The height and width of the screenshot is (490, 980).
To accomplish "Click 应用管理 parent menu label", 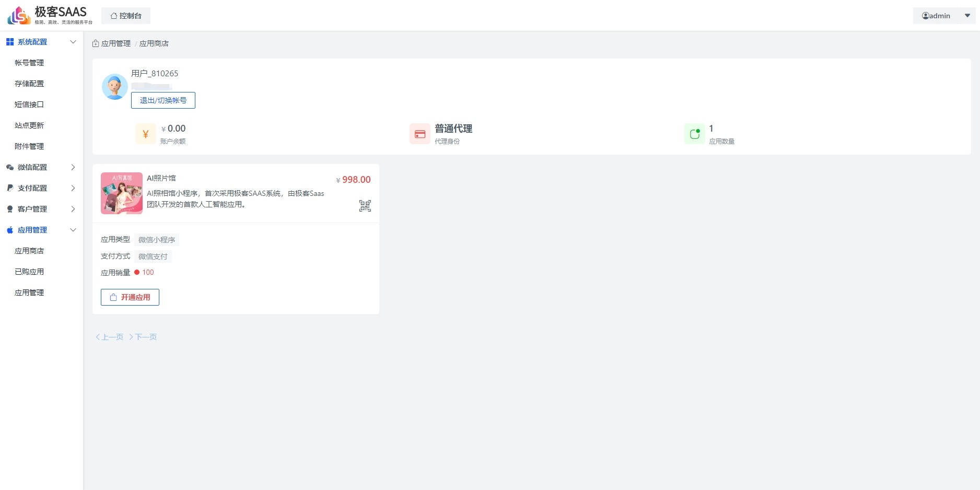I will coord(32,230).
